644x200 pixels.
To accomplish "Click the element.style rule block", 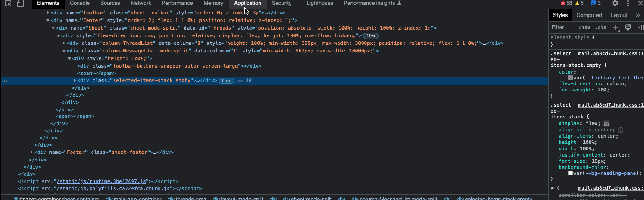I will (x=596, y=41).
